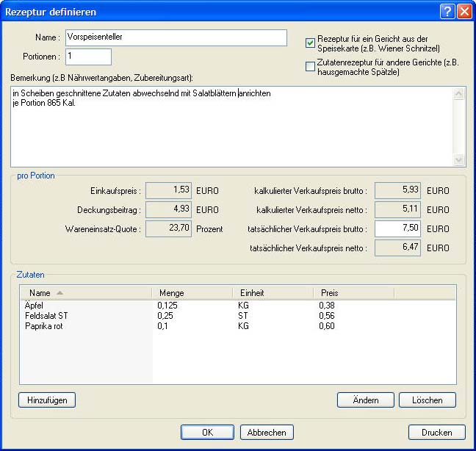Image resolution: width=476 pixels, height=451 pixels.
Task: Click the 0,1 quantity cell
Action: tap(162, 326)
